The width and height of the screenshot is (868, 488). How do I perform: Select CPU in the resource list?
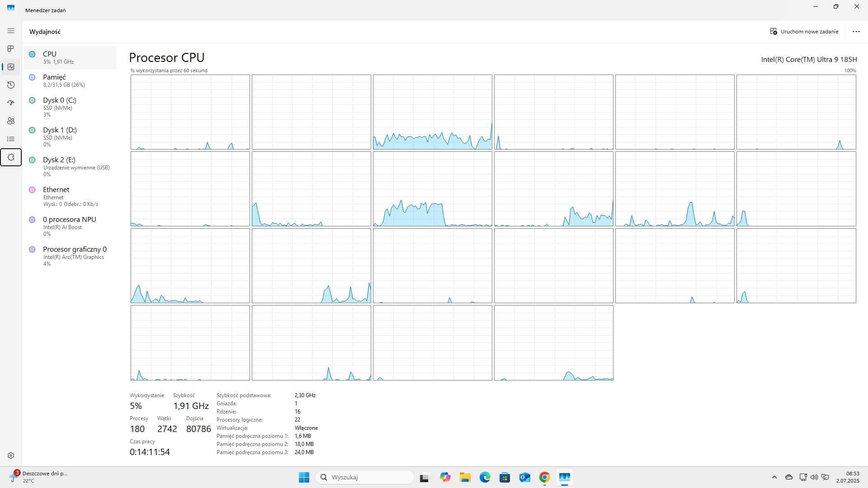70,57
